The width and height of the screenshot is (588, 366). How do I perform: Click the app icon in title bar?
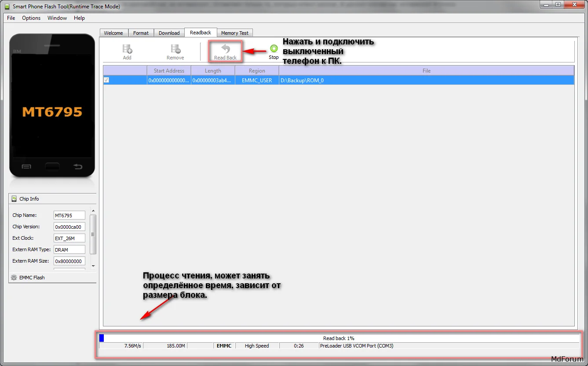(7, 7)
